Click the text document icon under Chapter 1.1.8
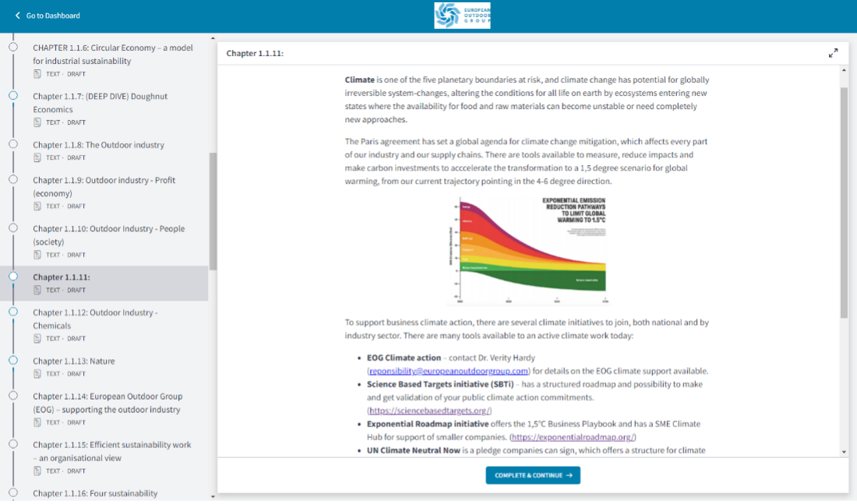Image resolution: width=857 pixels, height=504 pixels. (x=37, y=157)
